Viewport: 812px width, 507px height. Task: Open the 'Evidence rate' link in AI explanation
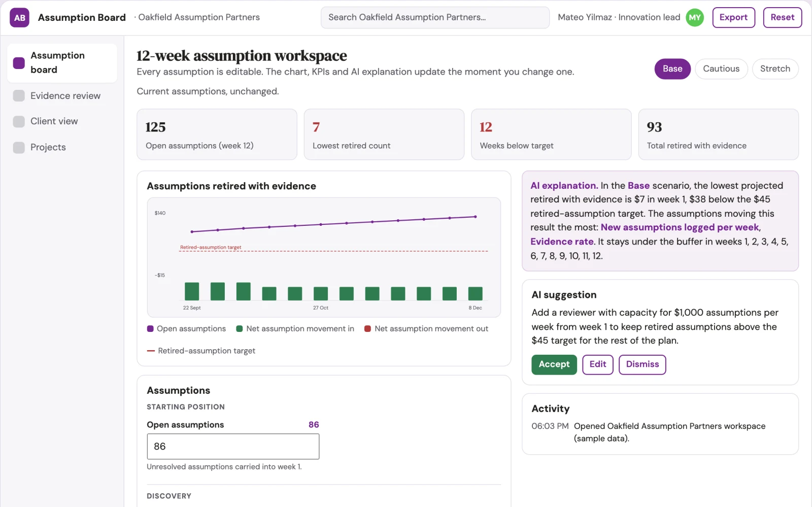562,242
